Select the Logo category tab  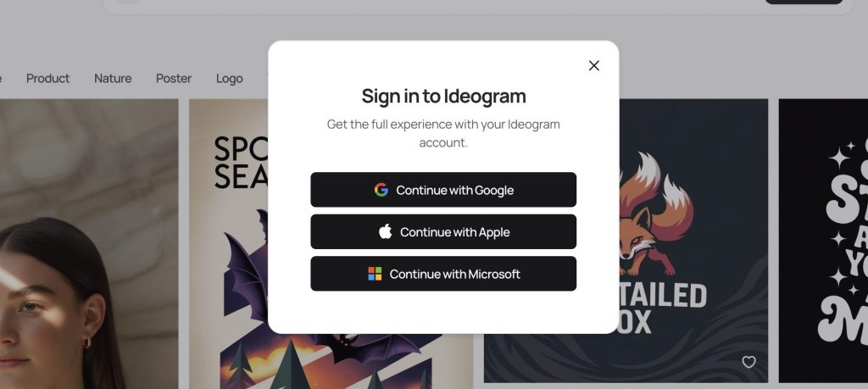click(229, 79)
